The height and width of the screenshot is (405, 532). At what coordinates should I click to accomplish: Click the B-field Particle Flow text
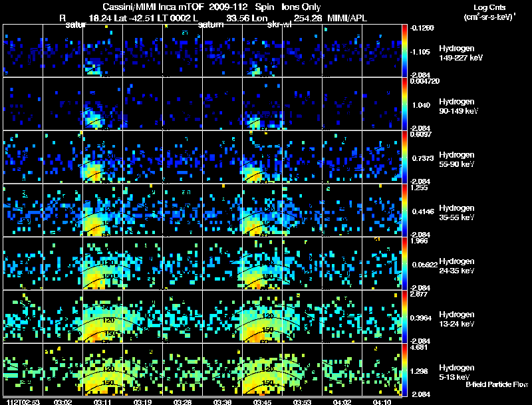497,384
